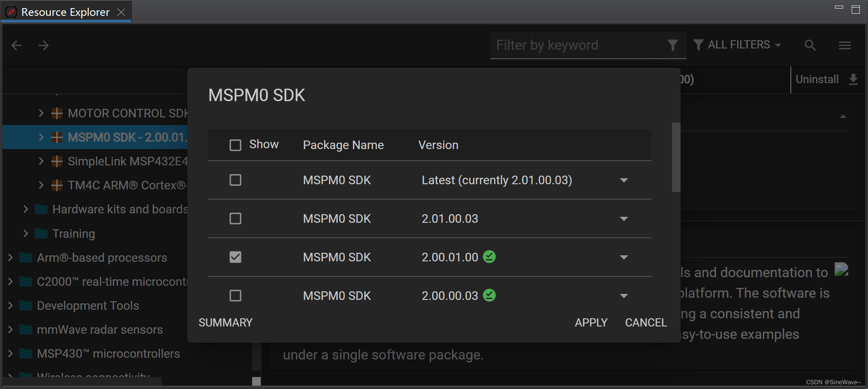Screen dimensions: 868x389
Task: Click installed checkmark badge next to 2.00.00.03
Action: click(489, 295)
